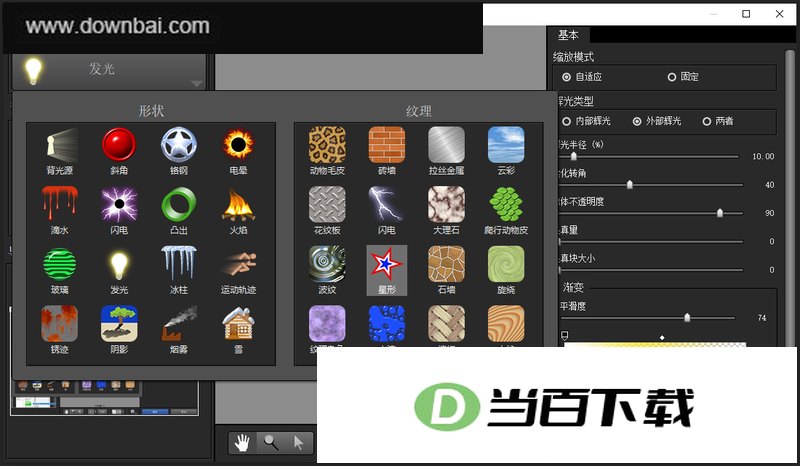Select the 烟雾 smoke effect icon
The height and width of the screenshot is (466, 800).
pos(179,330)
